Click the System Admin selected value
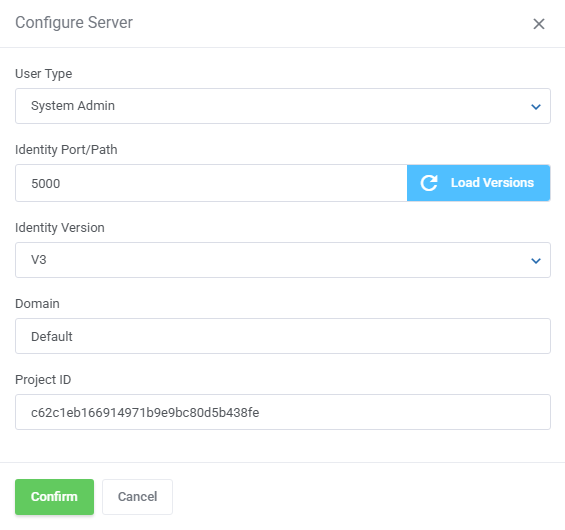 click(x=73, y=106)
